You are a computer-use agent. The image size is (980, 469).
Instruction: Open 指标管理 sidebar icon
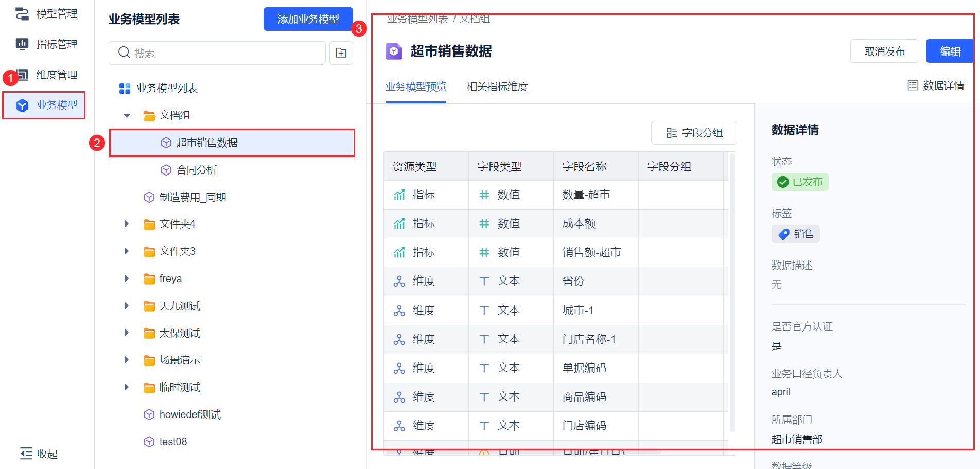[x=22, y=44]
